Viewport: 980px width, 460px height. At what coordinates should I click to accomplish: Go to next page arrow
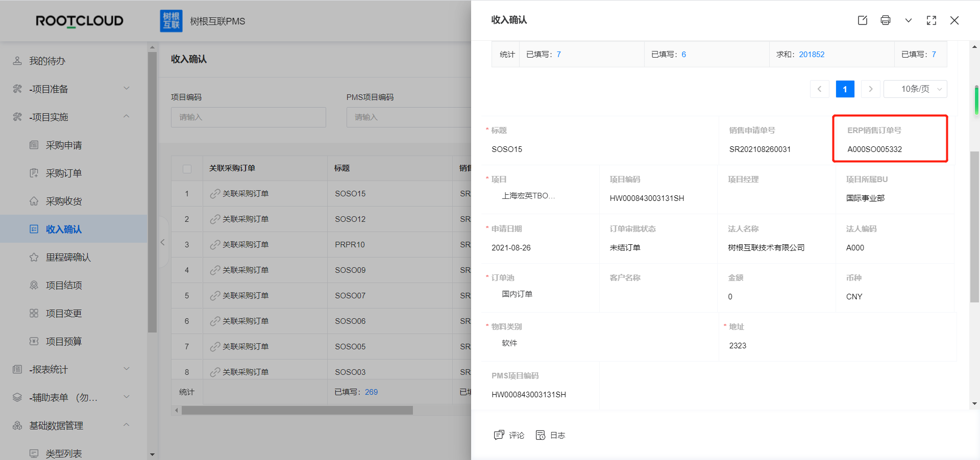[x=871, y=89]
